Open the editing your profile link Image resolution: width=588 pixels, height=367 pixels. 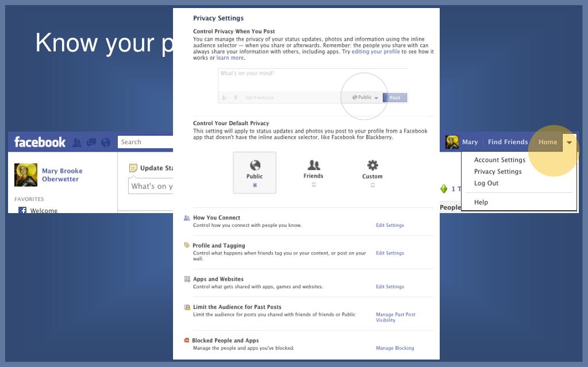click(x=375, y=51)
